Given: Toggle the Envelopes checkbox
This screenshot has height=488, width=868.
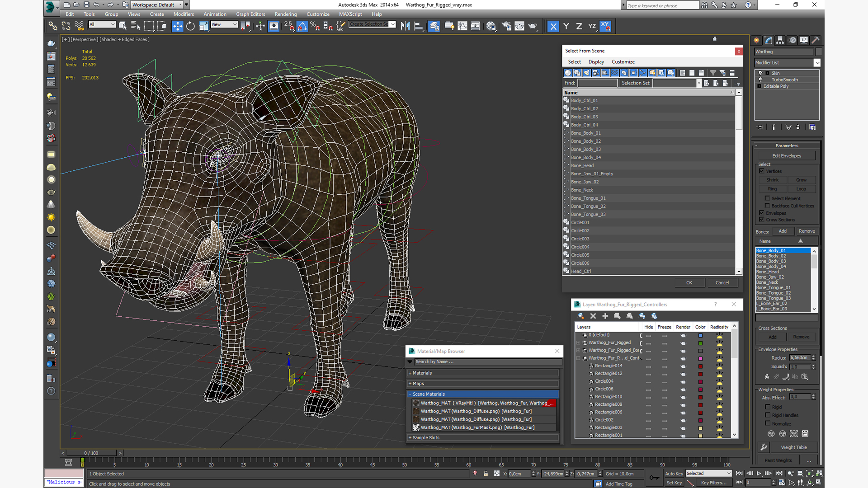Looking at the screenshot, I should click(762, 213).
